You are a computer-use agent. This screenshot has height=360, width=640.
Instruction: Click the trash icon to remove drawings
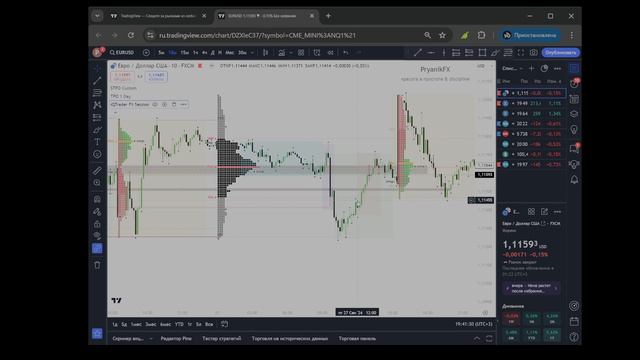[x=97, y=265]
